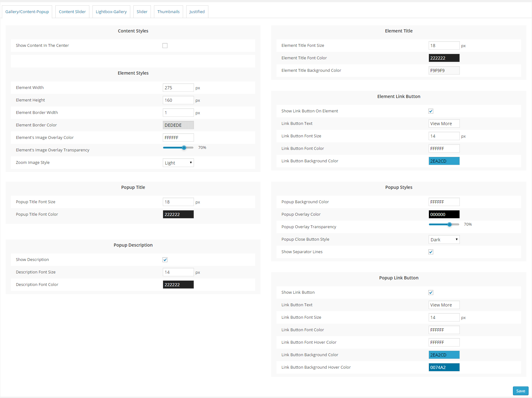
Task: Expand the Popup Close Button Style dropdown
Action: pos(444,239)
